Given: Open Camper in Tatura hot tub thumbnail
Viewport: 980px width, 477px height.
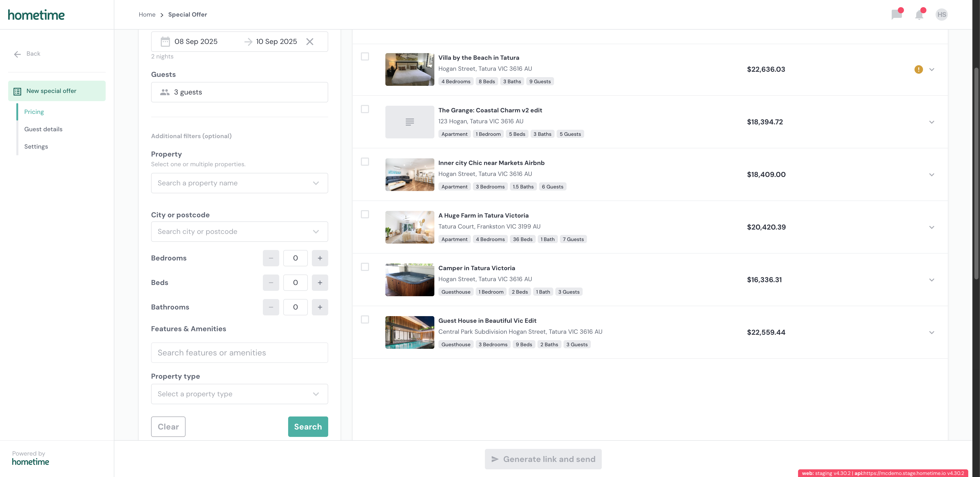Looking at the screenshot, I should click(x=409, y=280).
